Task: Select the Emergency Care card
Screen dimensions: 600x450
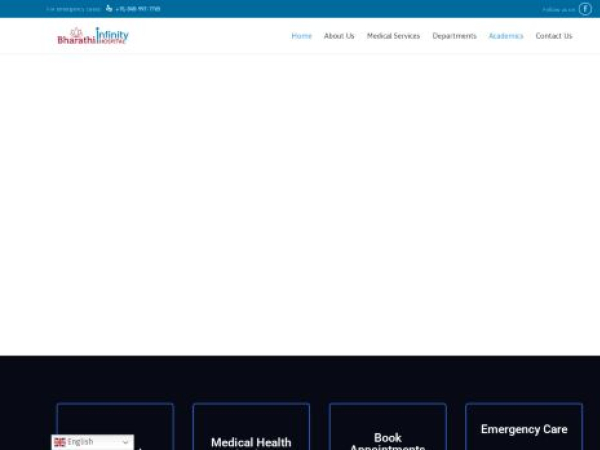Action: (524, 427)
